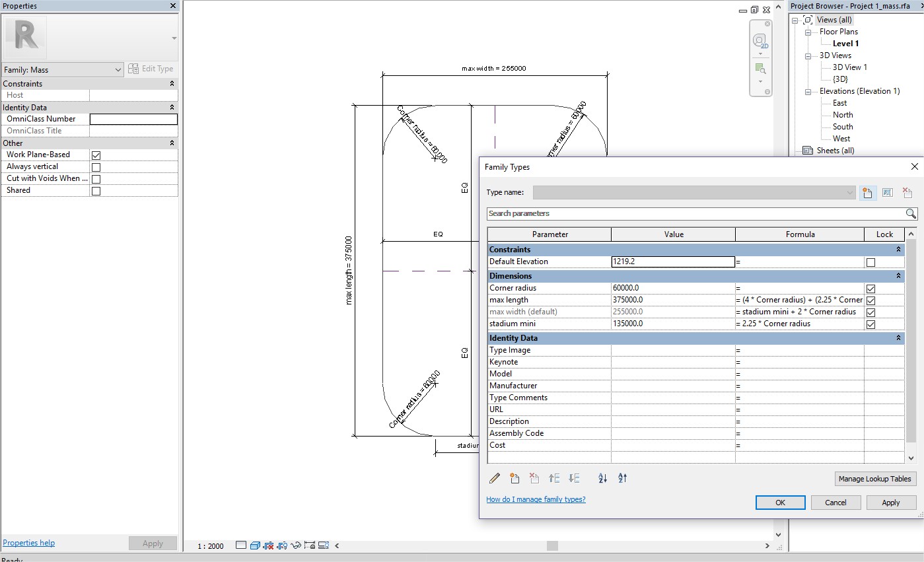Collapse the Other group in Properties panel

click(172, 143)
